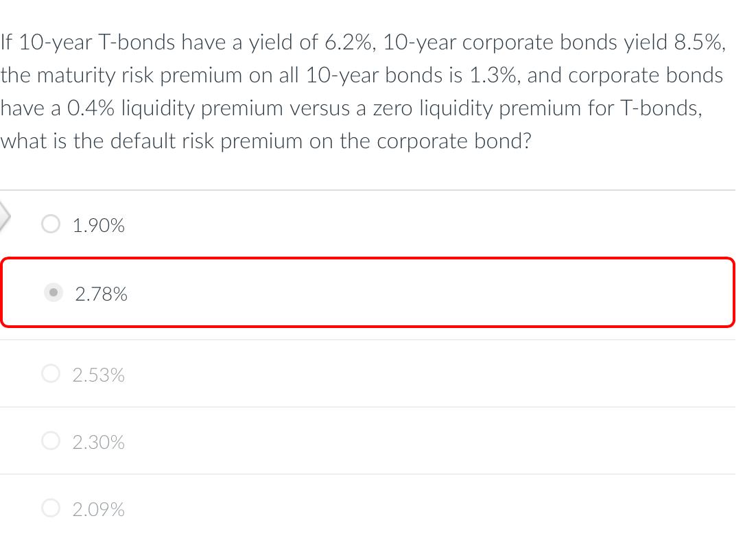Click the left-edge chevron arrow icon
This screenshot has width=756, height=549.
coord(3,216)
